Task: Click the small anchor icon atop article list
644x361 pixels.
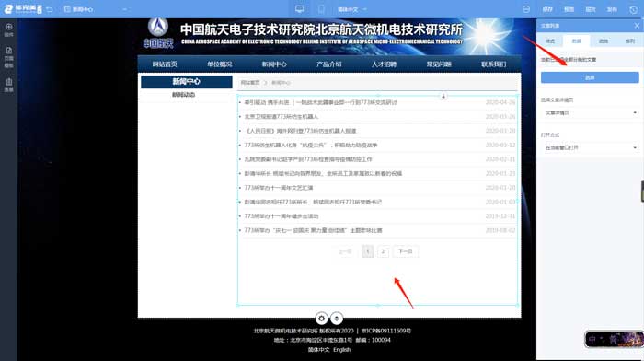Action: point(443,96)
